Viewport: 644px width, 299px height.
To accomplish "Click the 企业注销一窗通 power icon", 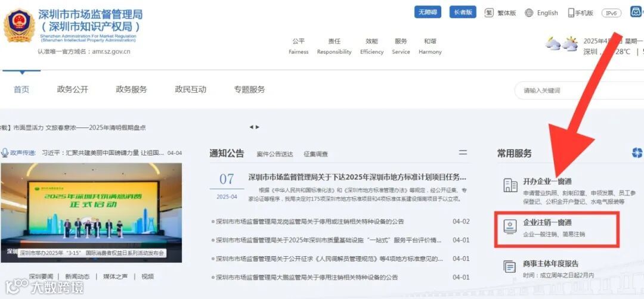I will coord(510,227).
